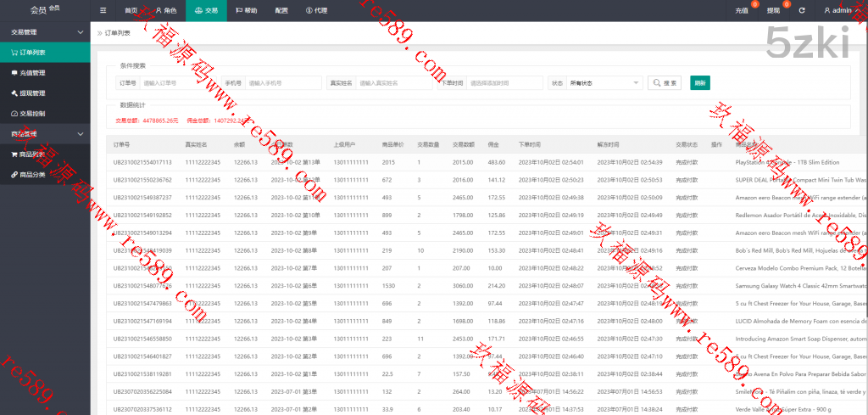Click the 订单号 input field
This screenshot has width=868, height=415.
[175, 83]
